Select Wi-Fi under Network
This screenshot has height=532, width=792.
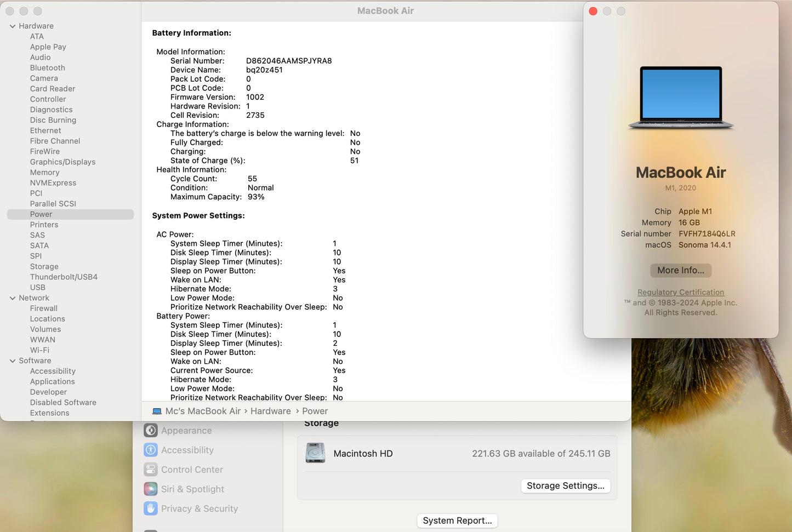click(x=39, y=350)
